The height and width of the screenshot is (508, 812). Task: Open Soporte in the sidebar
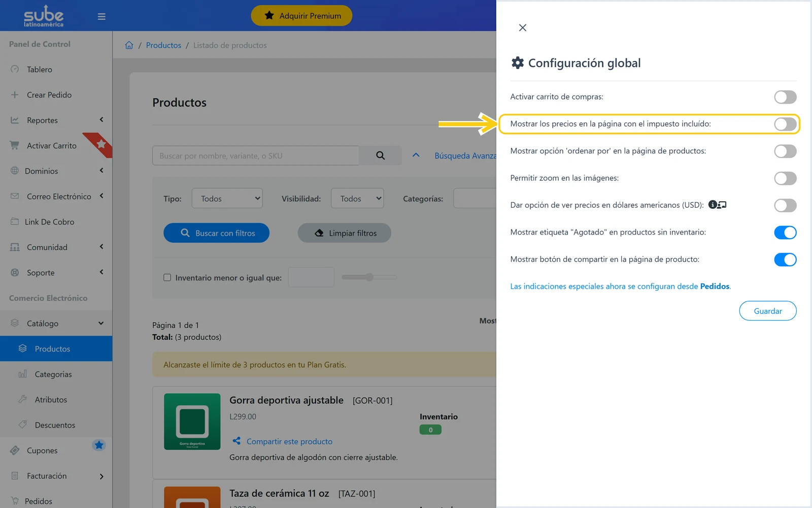(x=56, y=272)
